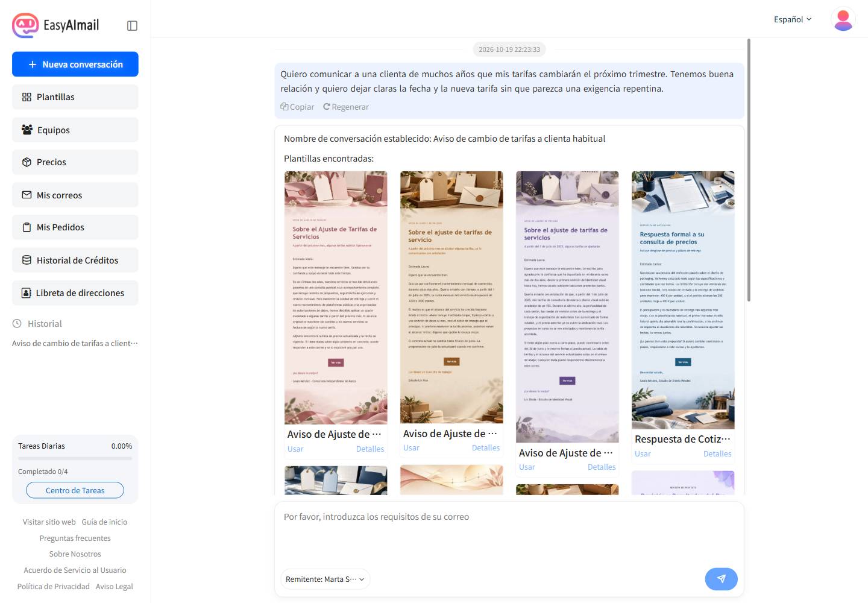The image size is (868, 603).
Task: Collapse the sidebar with the panel icon
Action: coord(133,25)
